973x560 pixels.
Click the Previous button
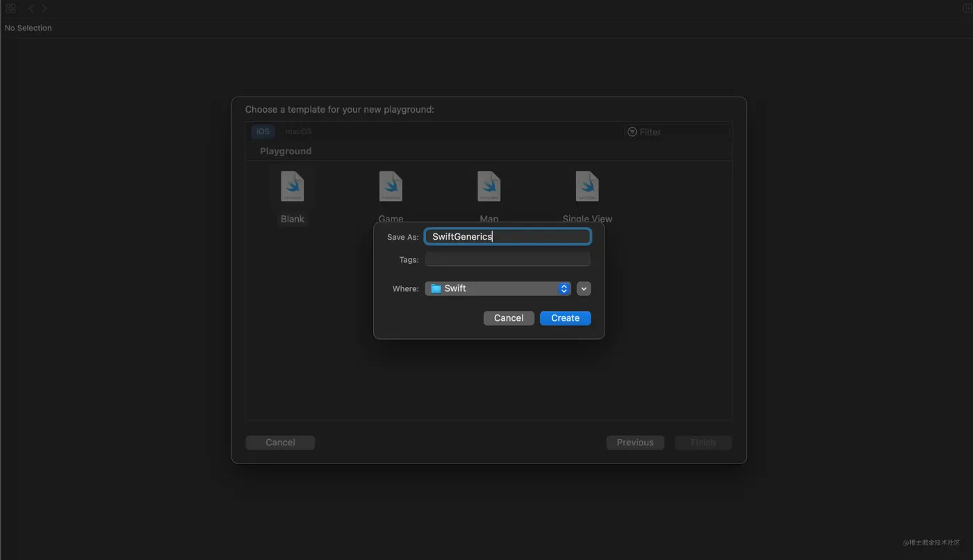click(x=635, y=443)
